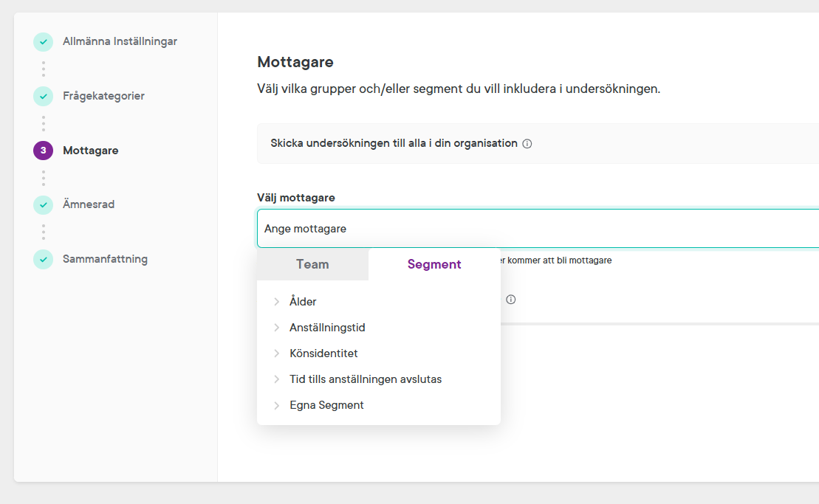
Task: Switch to the Team tab
Action: (x=312, y=264)
